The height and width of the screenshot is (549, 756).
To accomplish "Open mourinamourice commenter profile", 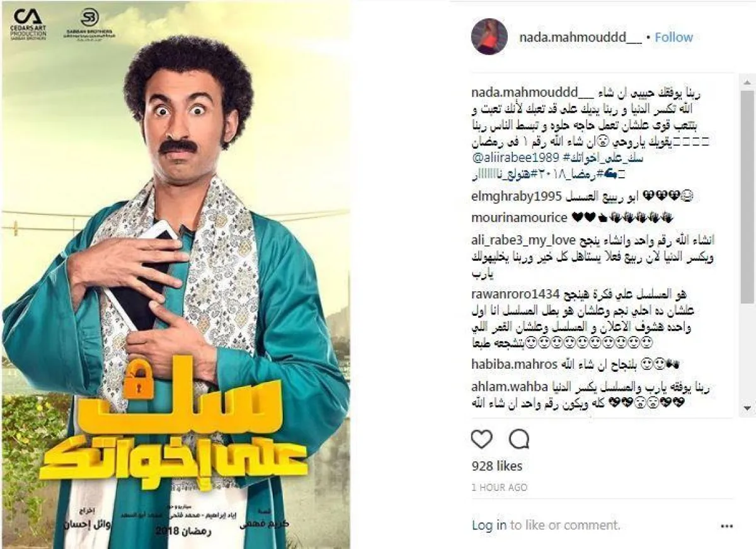I will tap(519, 217).
